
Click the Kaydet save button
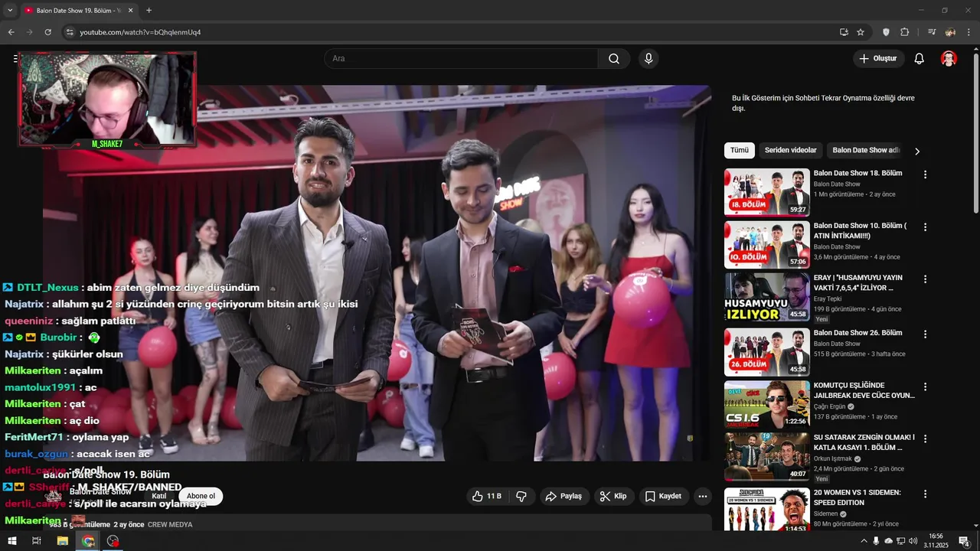(663, 496)
